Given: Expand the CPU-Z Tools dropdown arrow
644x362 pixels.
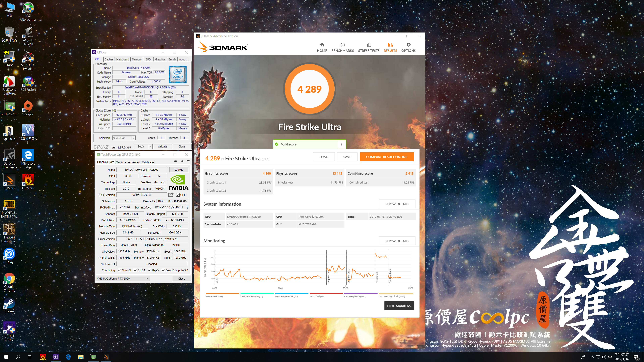Looking at the screenshot, I should click(150, 146).
